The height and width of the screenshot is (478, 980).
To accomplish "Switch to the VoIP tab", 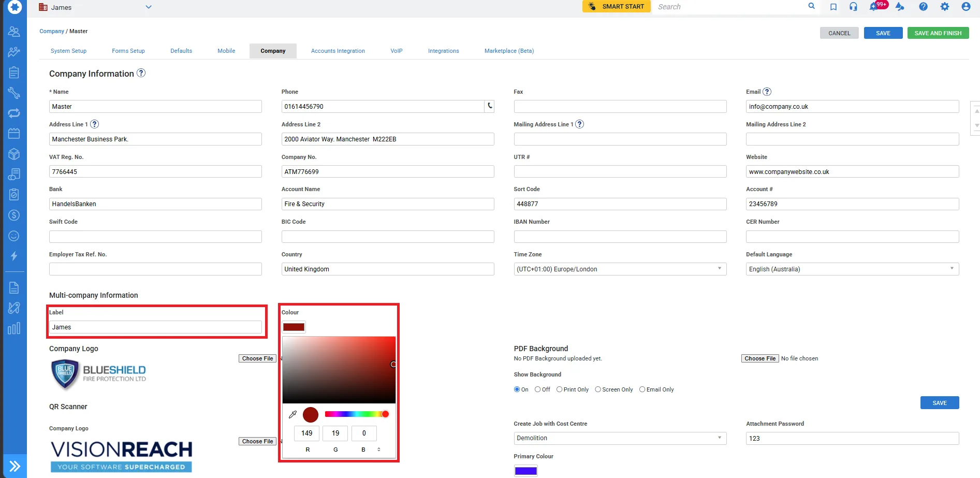I will tap(397, 51).
